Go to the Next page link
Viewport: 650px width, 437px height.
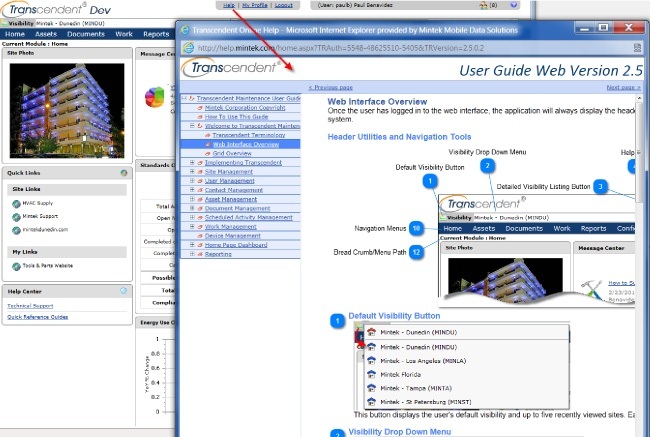[623, 87]
